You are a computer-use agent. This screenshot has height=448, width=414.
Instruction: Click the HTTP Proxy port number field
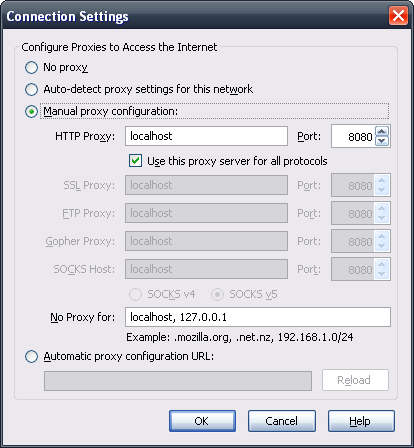click(x=353, y=136)
